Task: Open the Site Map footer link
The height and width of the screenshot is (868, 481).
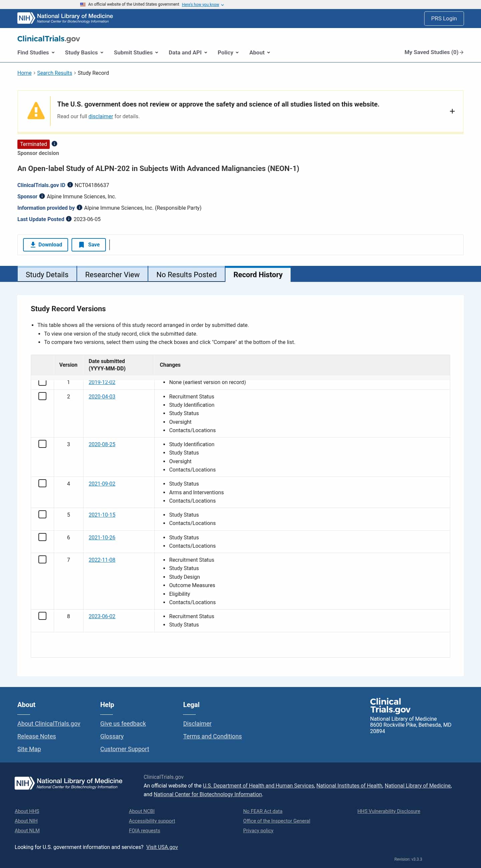Action: tap(29, 749)
